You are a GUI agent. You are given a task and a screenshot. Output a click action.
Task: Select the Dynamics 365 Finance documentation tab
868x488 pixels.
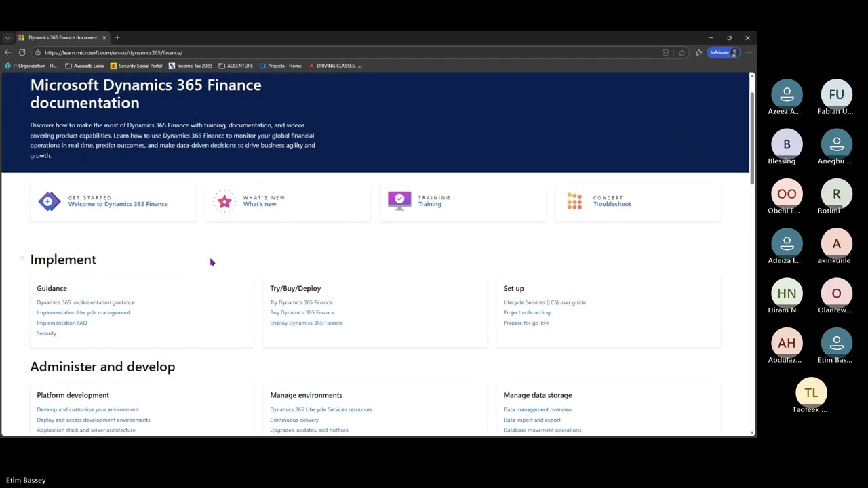62,37
